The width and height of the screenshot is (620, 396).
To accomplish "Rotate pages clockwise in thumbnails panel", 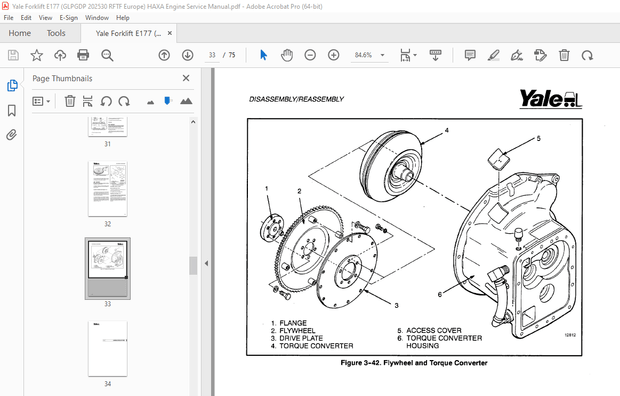I will coord(124,101).
